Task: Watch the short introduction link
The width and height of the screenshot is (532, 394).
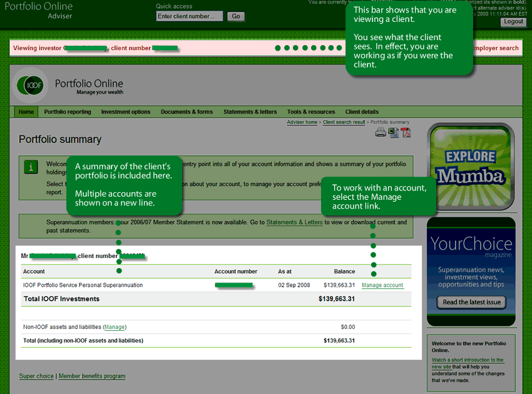Action: [468, 363]
